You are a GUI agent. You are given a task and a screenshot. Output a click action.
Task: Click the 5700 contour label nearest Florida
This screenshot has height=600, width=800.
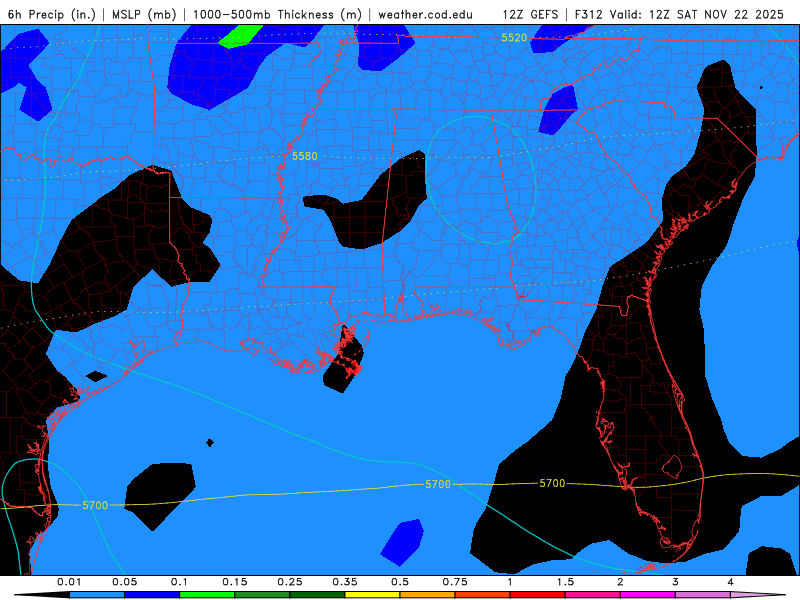[x=553, y=483]
